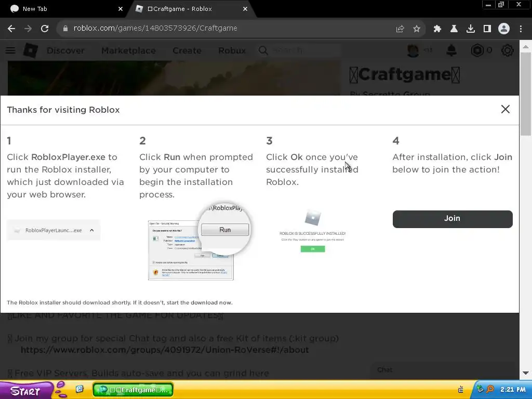
Task: Go back to the previous page
Action: point(11,29)
